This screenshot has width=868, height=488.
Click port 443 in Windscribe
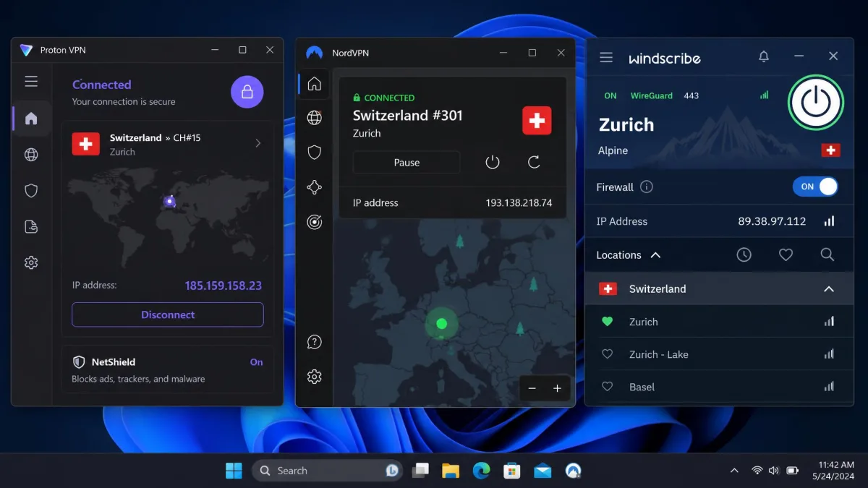coord(691,95)
